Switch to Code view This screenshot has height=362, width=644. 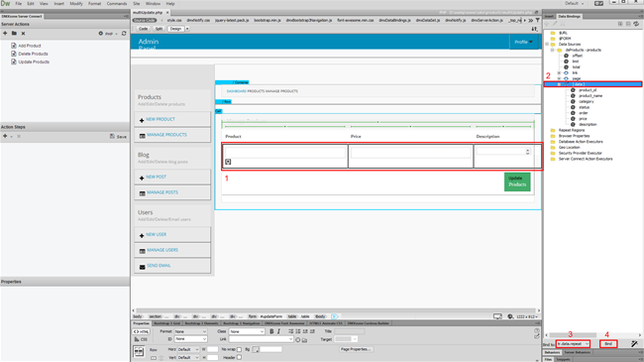pyautogui.click(x=143, y=29)
